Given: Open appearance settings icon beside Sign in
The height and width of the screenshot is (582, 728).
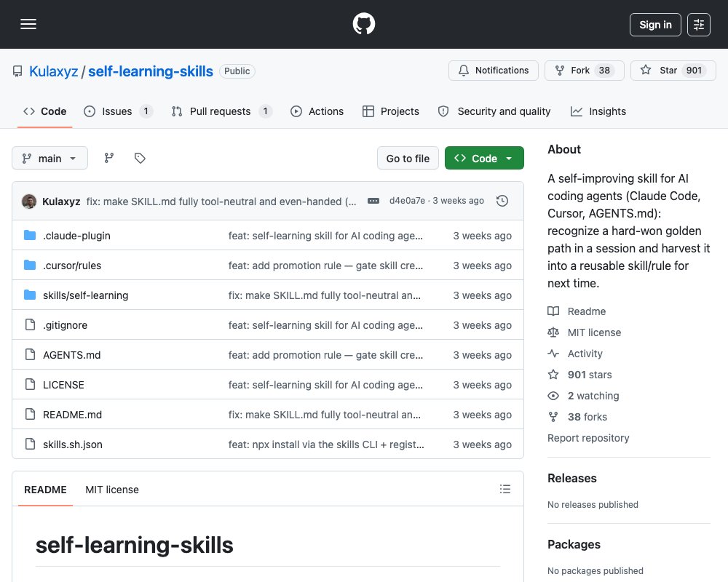Looking at the screenshot, I should pos(699,25).
